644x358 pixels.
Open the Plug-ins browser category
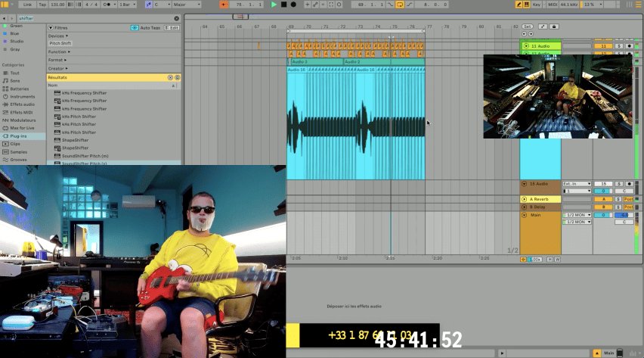pos(21,136)
